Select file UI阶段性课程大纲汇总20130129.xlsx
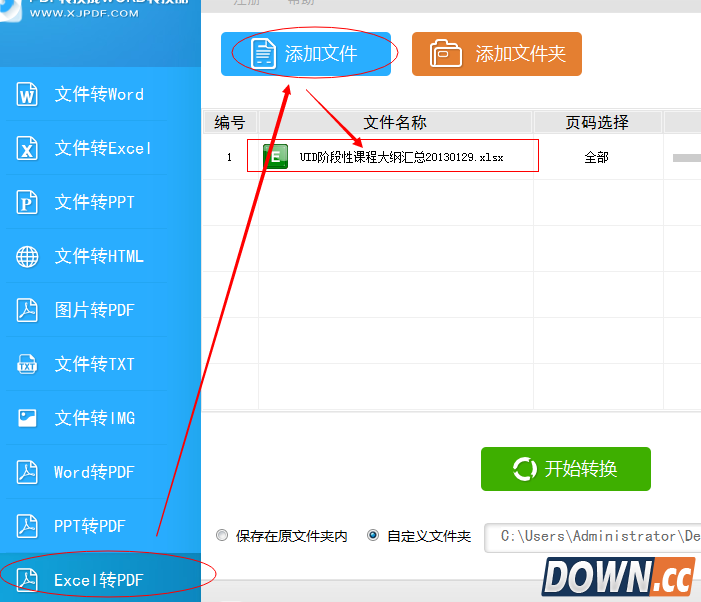The width and height of the screenshot is (701, 602). point(401,157)
